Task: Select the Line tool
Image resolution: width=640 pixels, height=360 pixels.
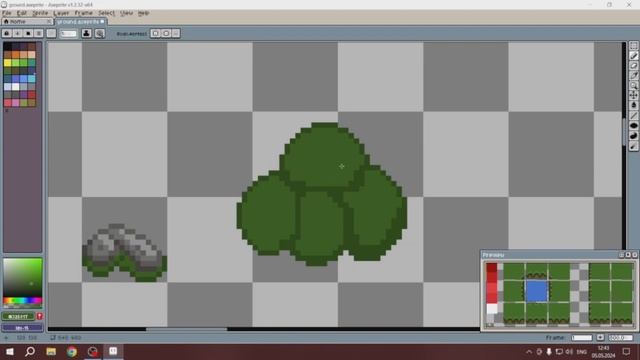Action: tap(633, 116)
